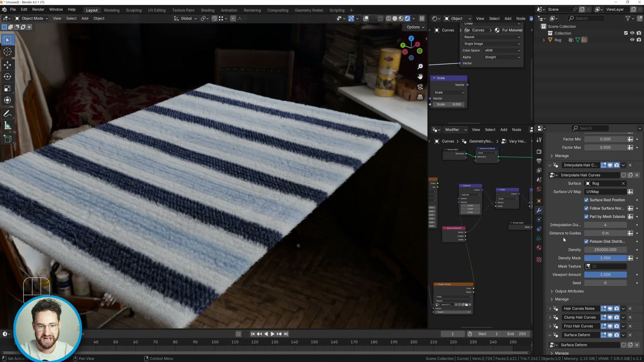
Task: Click the viewport Options button
Action: pyautogui.click(x=415, y=27)
